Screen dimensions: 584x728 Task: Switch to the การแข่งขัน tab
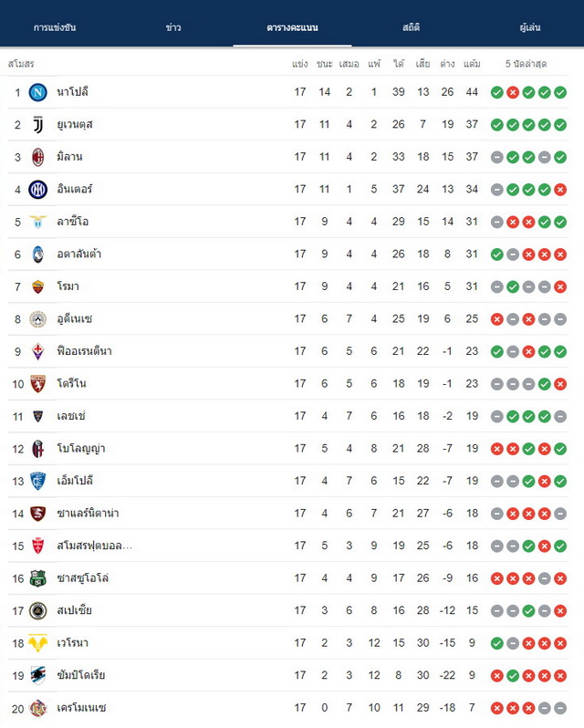[55, 27]
